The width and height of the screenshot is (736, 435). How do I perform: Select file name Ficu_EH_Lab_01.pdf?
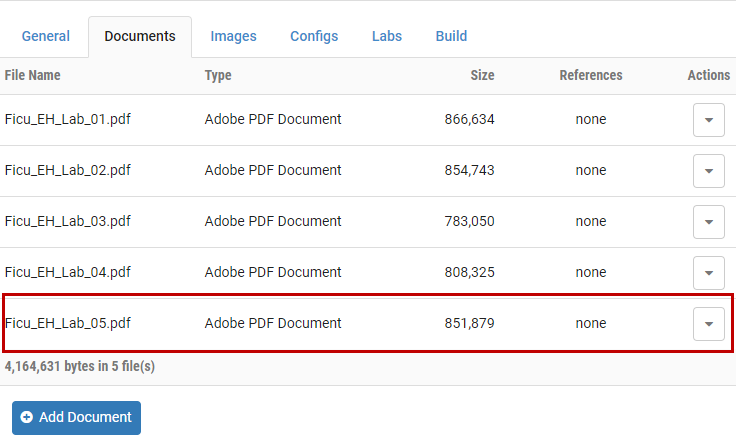68,119
